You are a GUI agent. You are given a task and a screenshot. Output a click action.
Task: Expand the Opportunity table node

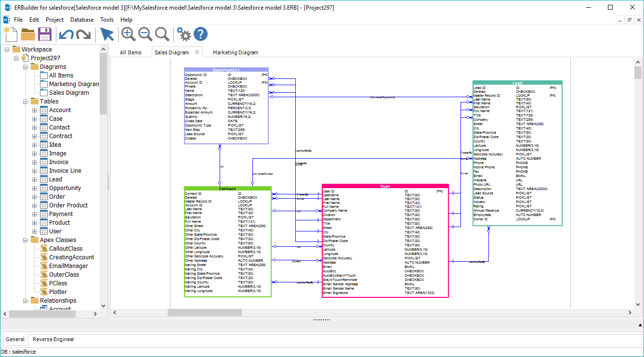click(34, 188)
